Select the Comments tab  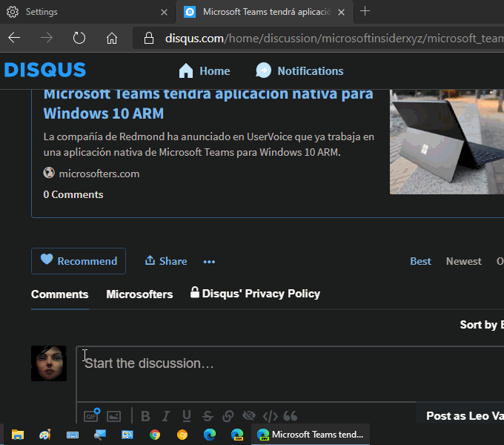[x=60, y=294]
